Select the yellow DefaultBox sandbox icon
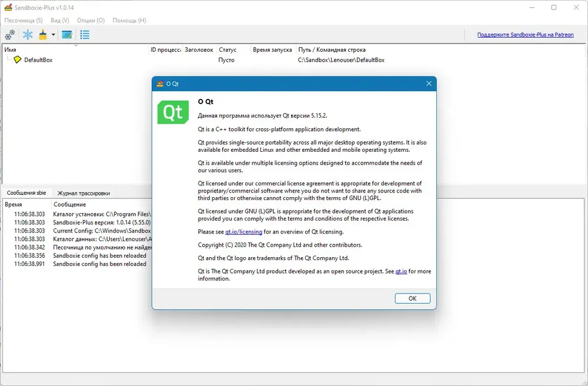 tap(17, 59)
